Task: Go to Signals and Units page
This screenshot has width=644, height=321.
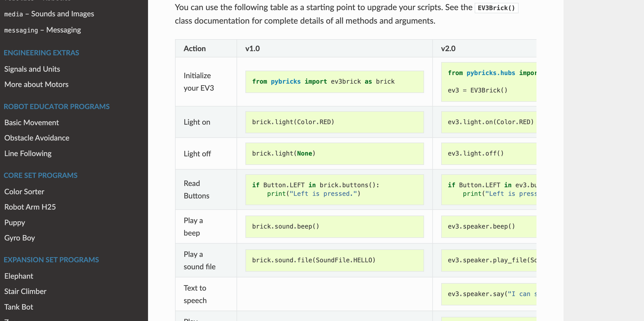Action: (x=32, y=69)
